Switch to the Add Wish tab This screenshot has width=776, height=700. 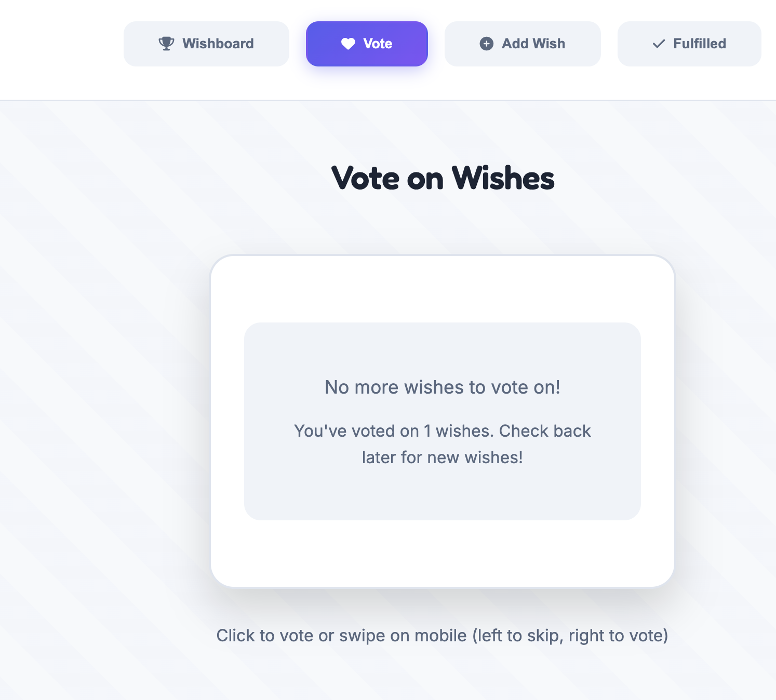tap(523, 44)
